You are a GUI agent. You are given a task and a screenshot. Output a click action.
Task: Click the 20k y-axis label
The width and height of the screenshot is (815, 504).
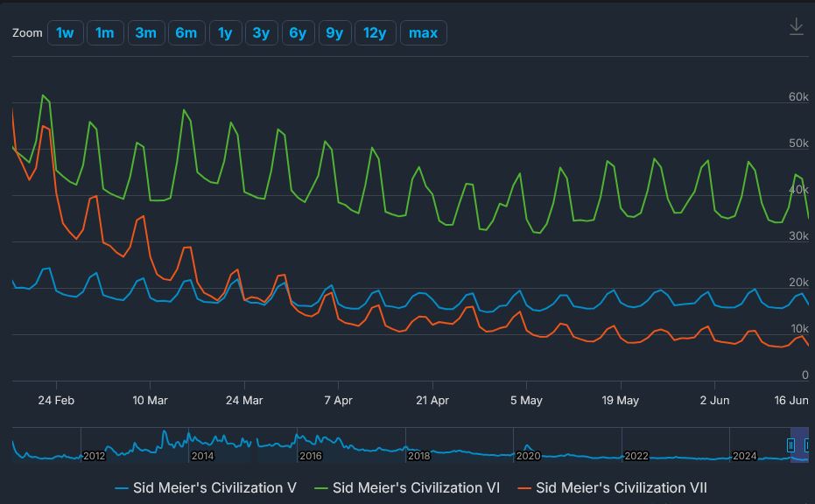[798, 282]
